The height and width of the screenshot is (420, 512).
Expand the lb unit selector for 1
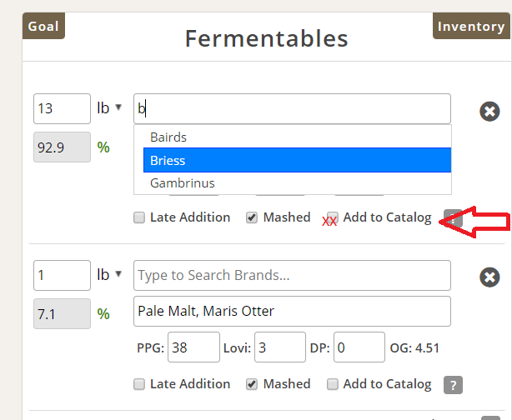(x=109, y=275)
